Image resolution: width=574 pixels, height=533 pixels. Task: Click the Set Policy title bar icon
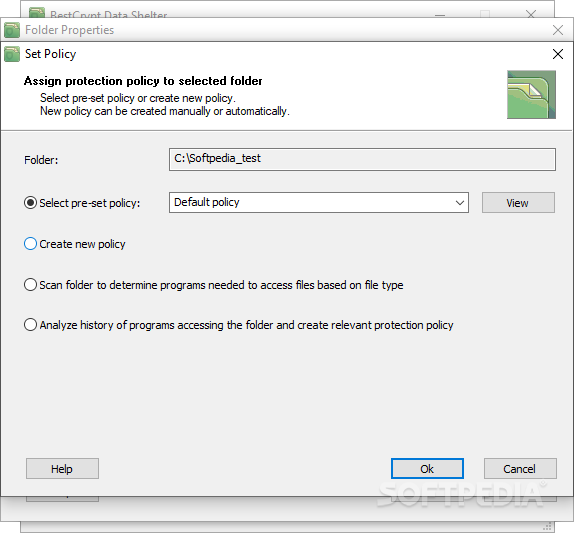12,54
